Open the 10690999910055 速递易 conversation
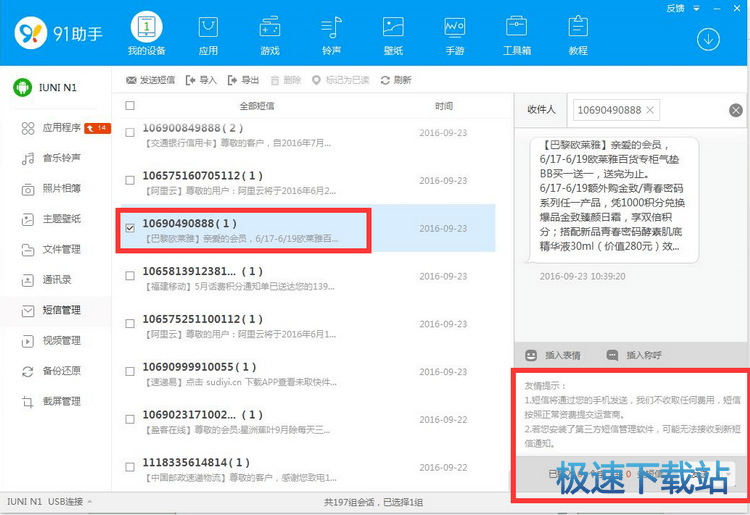The image size is (750, 515). point(308,374)
